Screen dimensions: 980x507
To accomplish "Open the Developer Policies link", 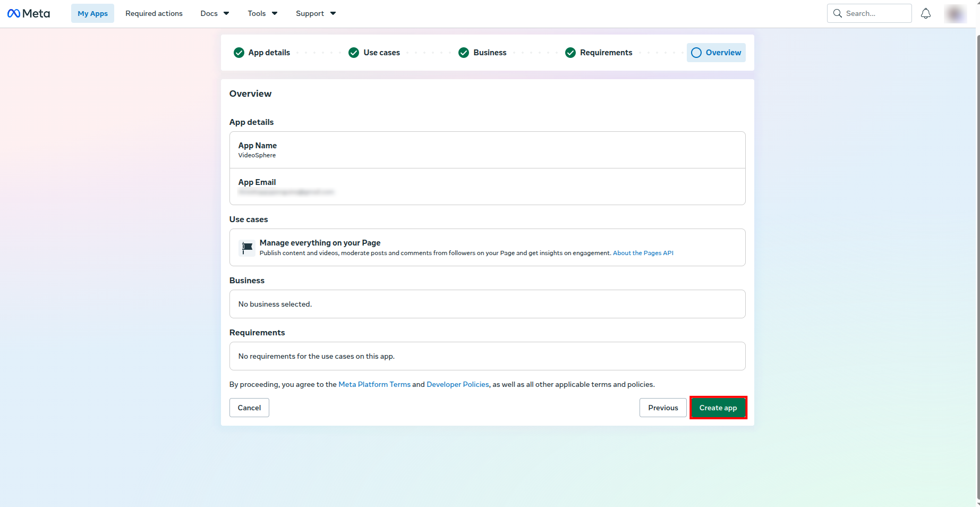I will (458, 384).
